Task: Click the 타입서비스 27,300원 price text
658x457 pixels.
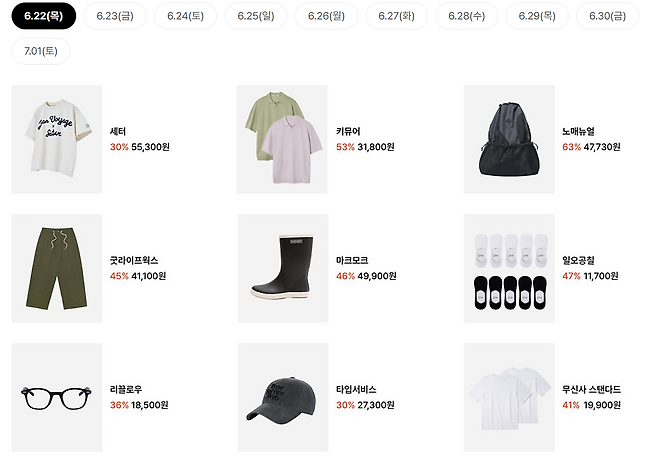Action: point(376,405)
